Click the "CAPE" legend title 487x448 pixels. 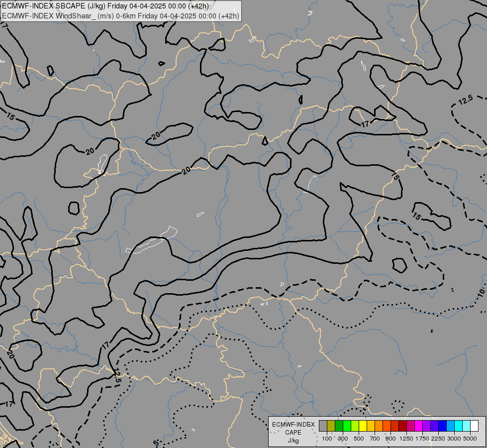[293, 432]
